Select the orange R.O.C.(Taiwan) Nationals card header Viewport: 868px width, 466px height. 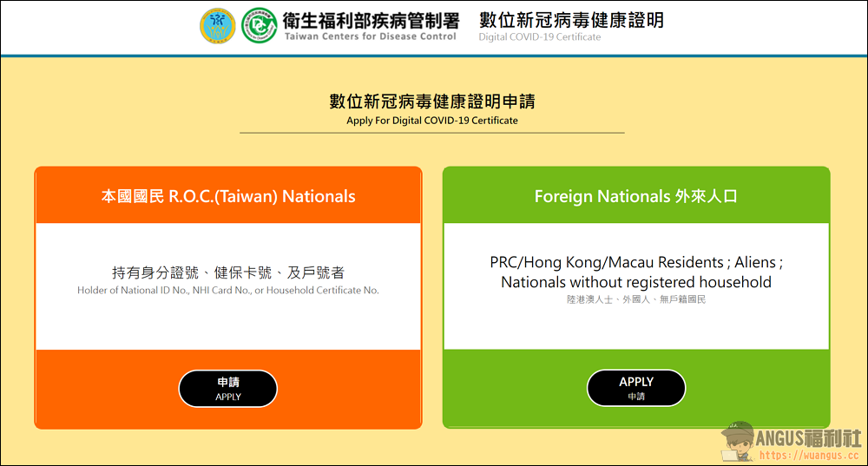(x=228, y=196)
